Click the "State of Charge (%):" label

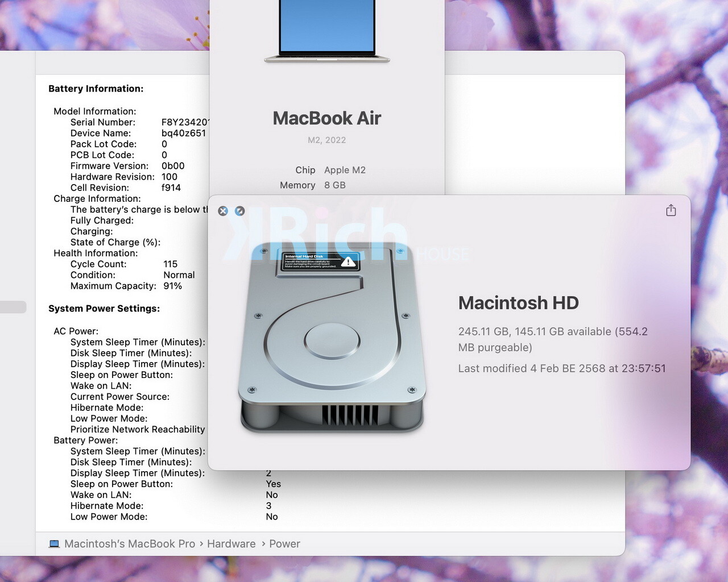(x=115, y=242)
